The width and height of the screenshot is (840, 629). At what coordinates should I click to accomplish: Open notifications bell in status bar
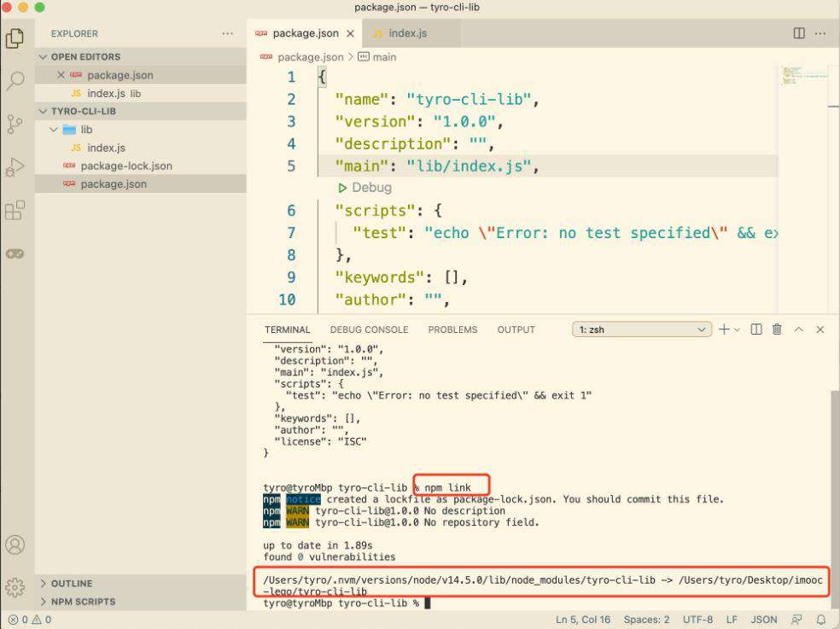click(820, 620)
